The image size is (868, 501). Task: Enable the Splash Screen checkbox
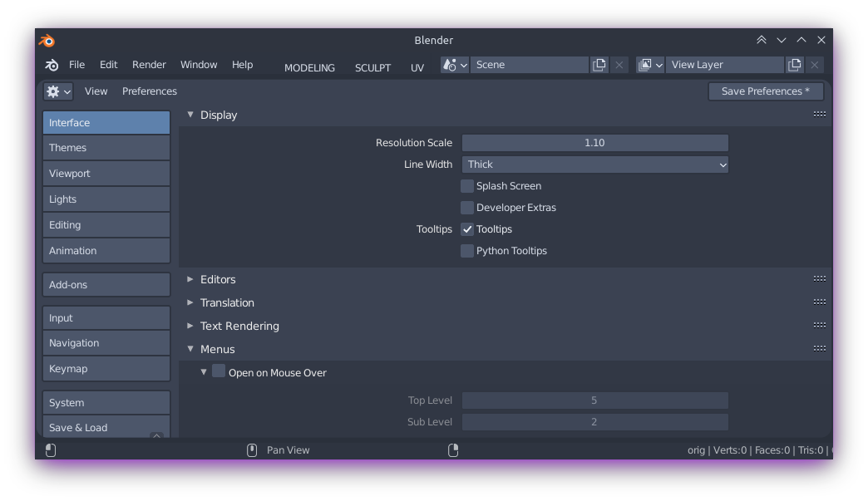(x=467, y=186)
